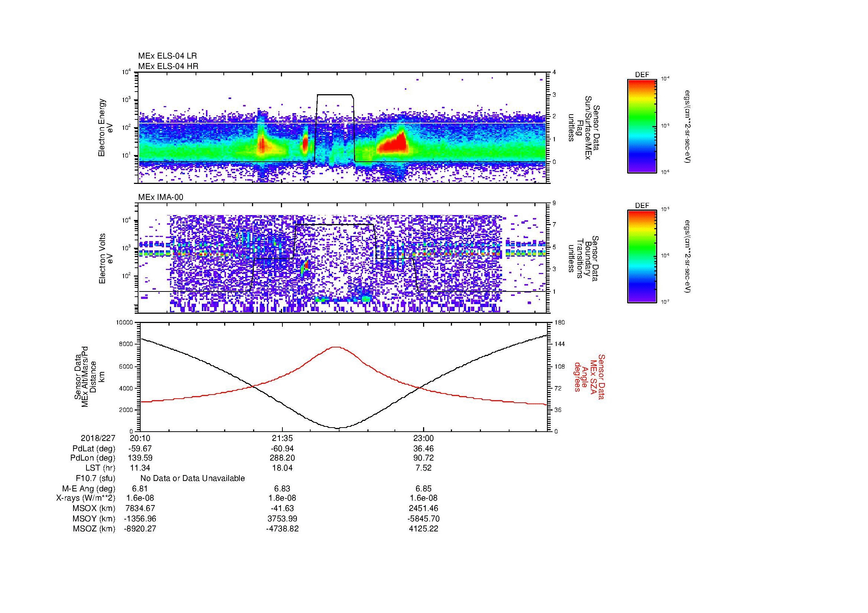This screenshot has height=613, width=868.
Task: Select the IMA spectrogram DEF color bar
Action: click(x=642, y=257)
